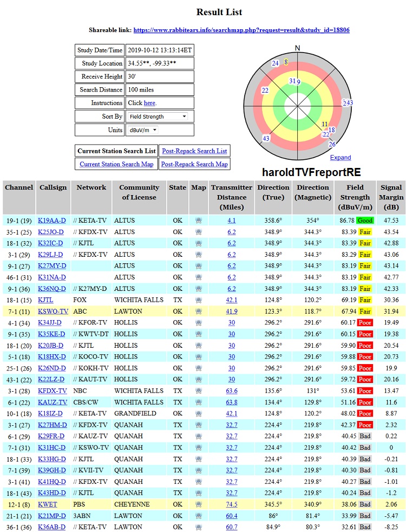406x532 pixels.
Task: Expand the radar plot via Expand link
Action: 340,158
